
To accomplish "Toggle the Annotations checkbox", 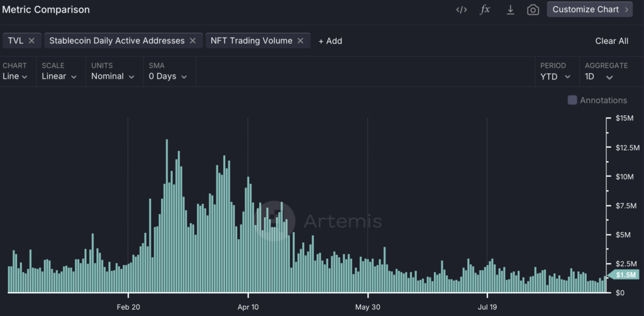I will (x=572, y=100).
